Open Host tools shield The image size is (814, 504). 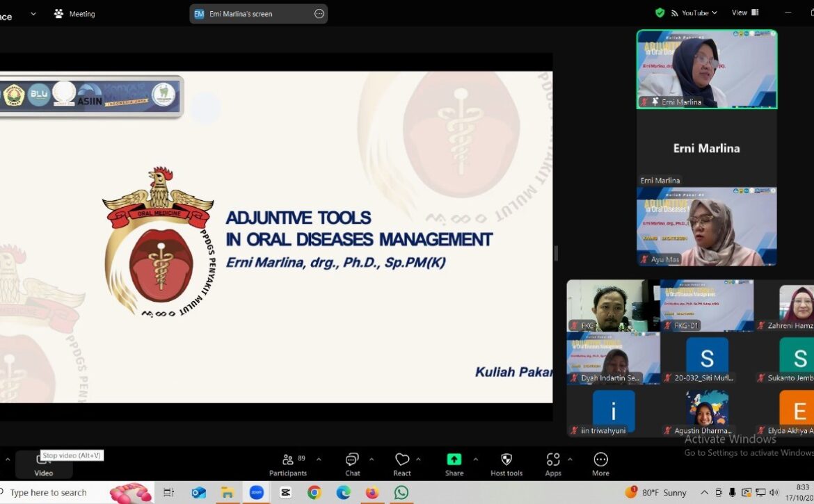pos(506,464)
